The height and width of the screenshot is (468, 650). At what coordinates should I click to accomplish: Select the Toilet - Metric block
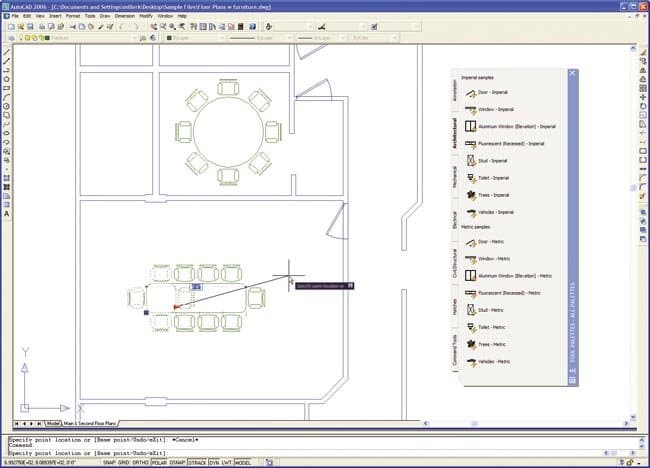(485, 327)
